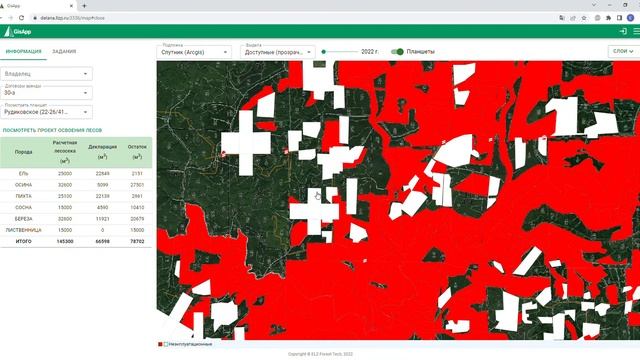Click the browser forward arrow
Image resolution: width=640 pixels, height=360 pixels.
pyautogui.click(x=10, y=18)
